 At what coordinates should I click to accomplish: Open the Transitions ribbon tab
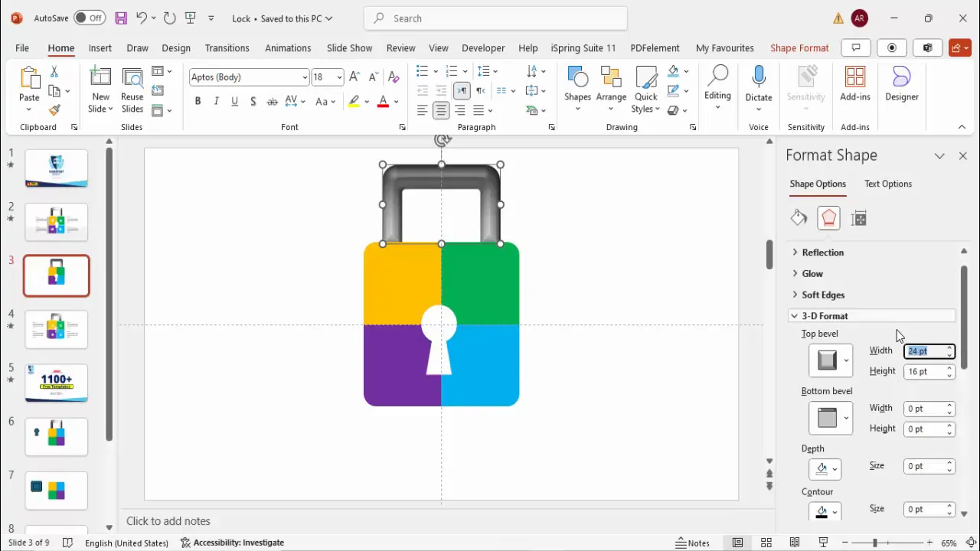[227, 47]
